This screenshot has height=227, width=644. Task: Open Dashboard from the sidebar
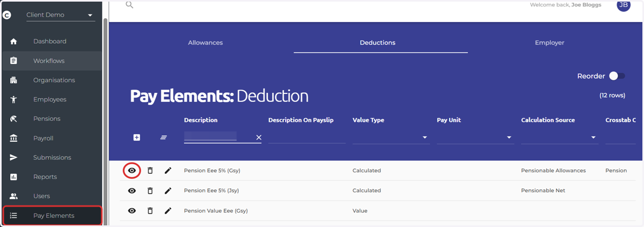pos(50,41)
